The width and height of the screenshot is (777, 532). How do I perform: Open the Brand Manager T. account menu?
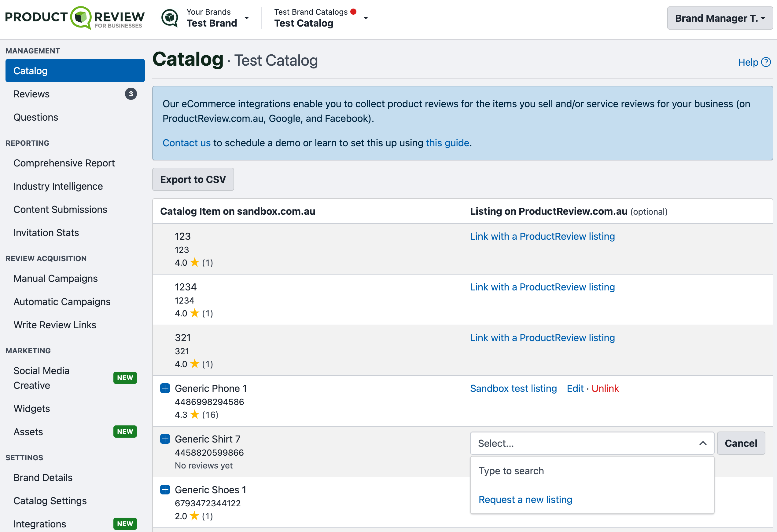(720, 18)
